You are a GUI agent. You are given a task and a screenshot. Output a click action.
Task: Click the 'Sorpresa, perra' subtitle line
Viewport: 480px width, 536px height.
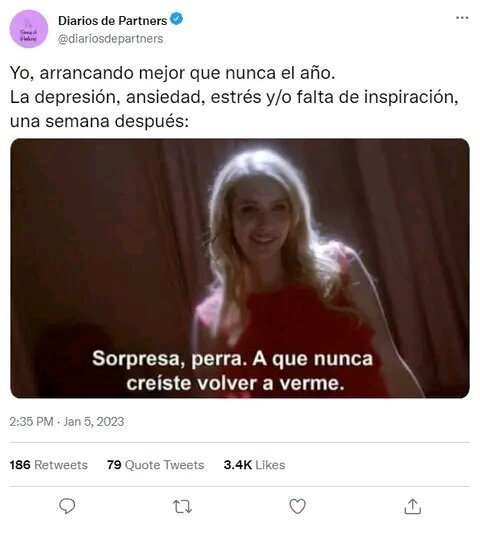pyautogui.click(x=232, y=359)
